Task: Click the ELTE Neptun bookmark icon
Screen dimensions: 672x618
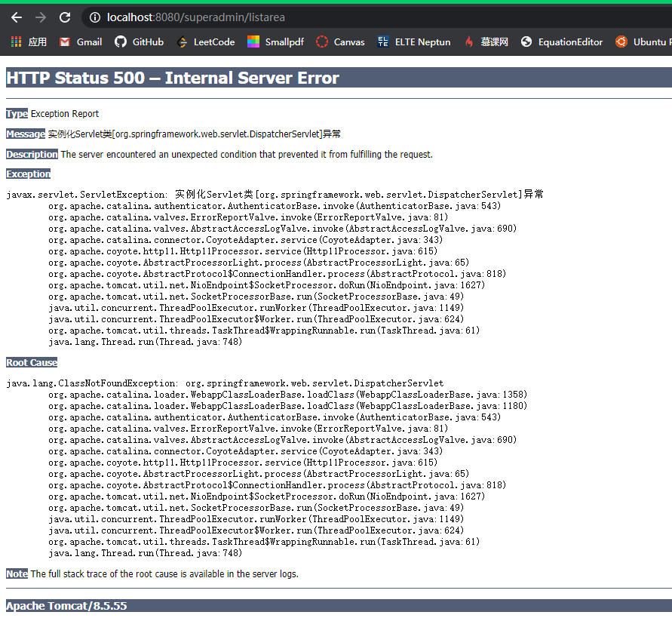Action: pyautogui.click(x=382, y=42)
